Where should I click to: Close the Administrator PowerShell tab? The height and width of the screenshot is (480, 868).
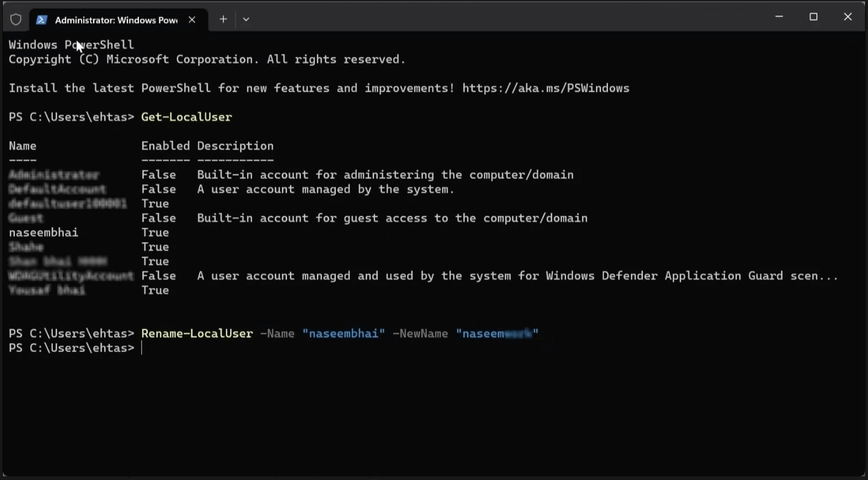click(192, 19)
